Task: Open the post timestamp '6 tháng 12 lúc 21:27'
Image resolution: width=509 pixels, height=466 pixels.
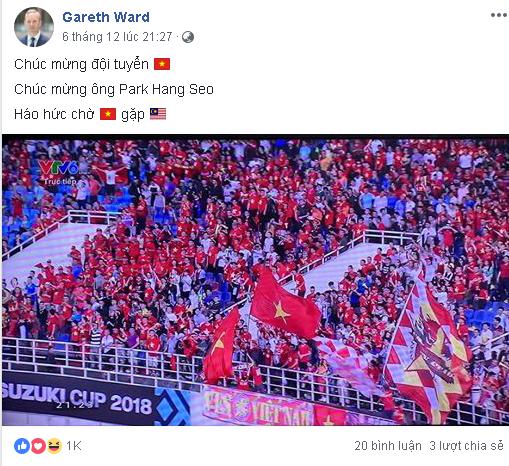Action: (117, 37)
